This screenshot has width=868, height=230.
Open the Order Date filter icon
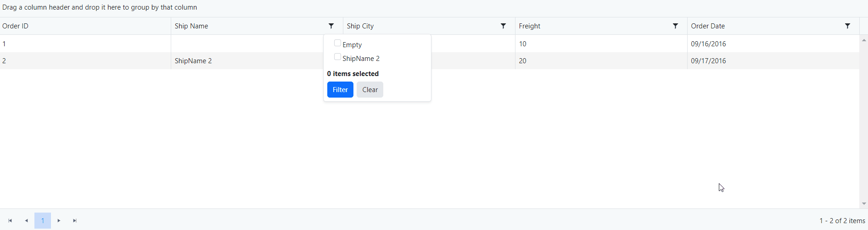(847, 26)
